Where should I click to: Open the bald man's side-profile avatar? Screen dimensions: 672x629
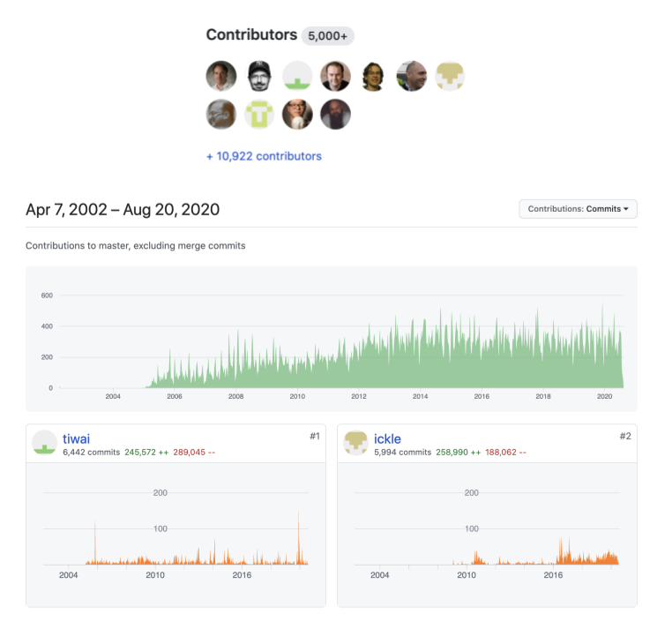click(412, 76)
